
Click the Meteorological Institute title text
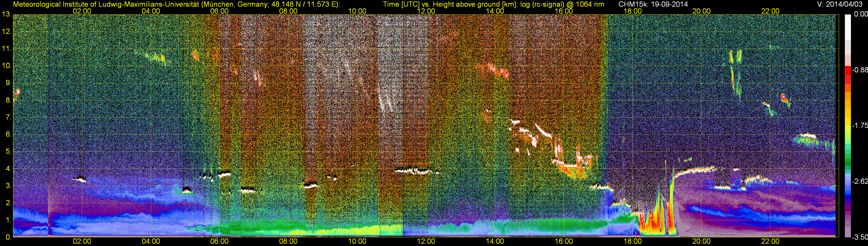click(176, 4)
